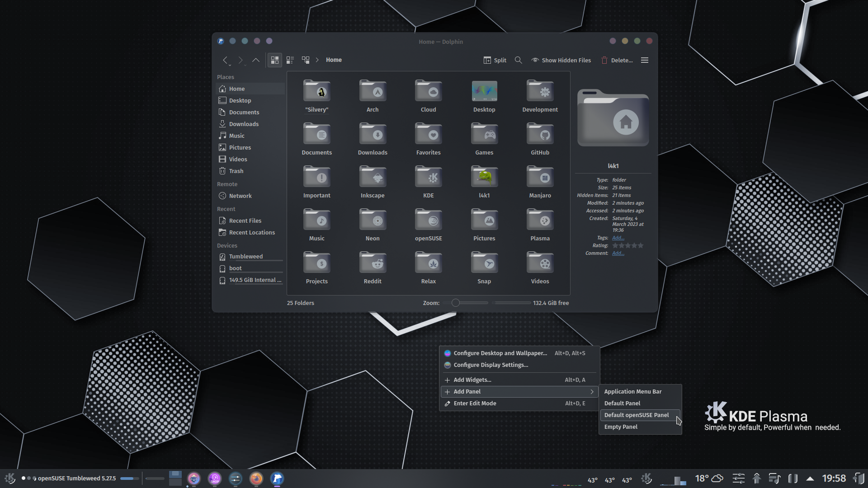Expand hidden system tray icons
Image resolution: width=868 pixels, height=488 pixels.
[x=810, y=479]
